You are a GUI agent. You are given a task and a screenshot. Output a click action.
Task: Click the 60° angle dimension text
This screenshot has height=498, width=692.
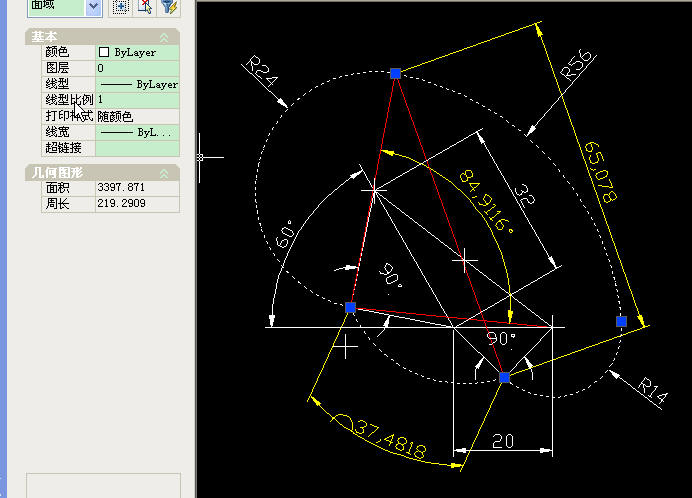pos(285,234)
